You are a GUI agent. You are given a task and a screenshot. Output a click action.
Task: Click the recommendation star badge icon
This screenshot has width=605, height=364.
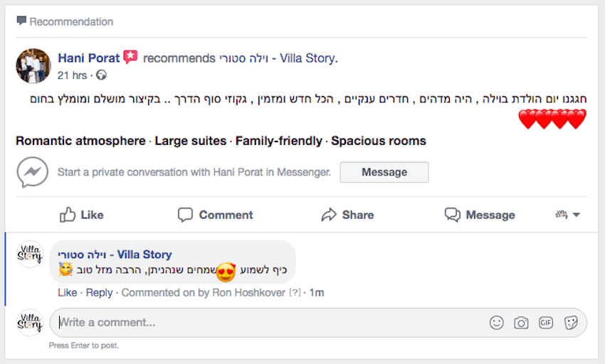130,58
